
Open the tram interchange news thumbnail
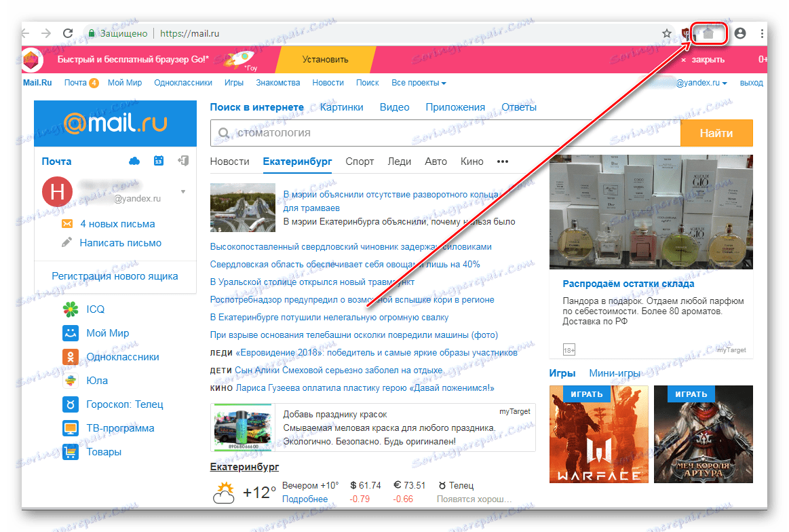pos(243,208)
